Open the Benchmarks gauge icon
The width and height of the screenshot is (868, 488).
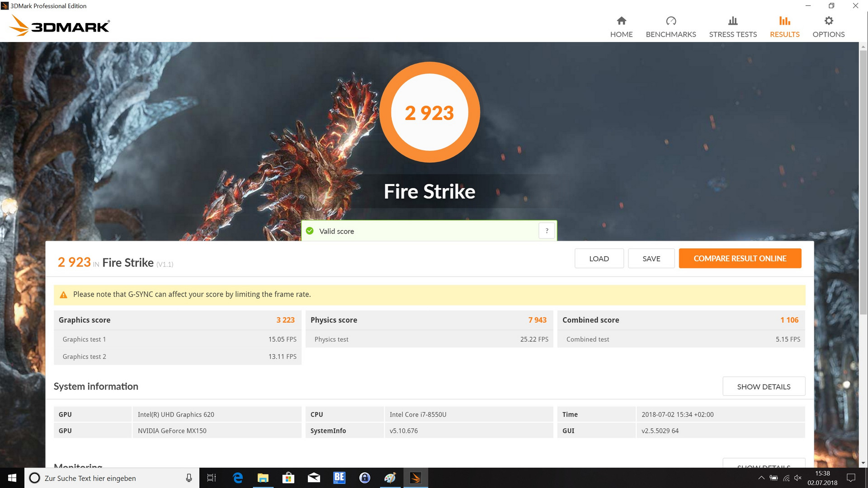(x=671, y=21)
